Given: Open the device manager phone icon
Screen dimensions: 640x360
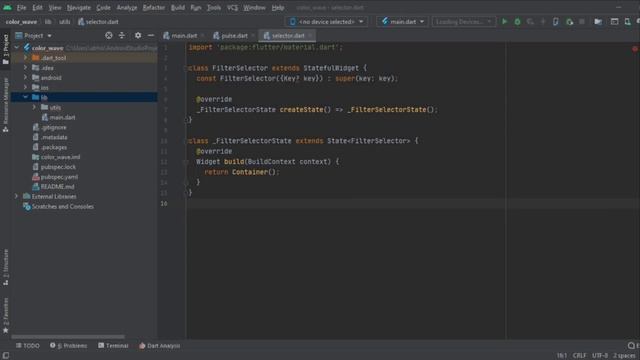Looking at the screenshot, I should [627, 22].
